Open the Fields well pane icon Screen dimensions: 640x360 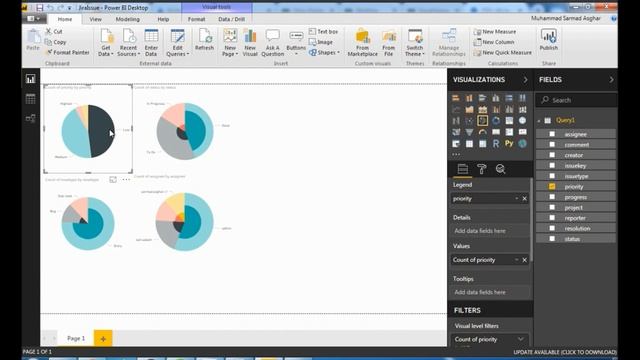pyautogui.click(x=462, y=169)
